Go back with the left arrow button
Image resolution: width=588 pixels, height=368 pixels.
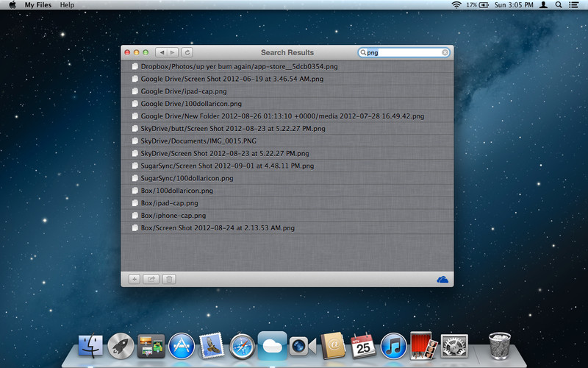[161, 52]
